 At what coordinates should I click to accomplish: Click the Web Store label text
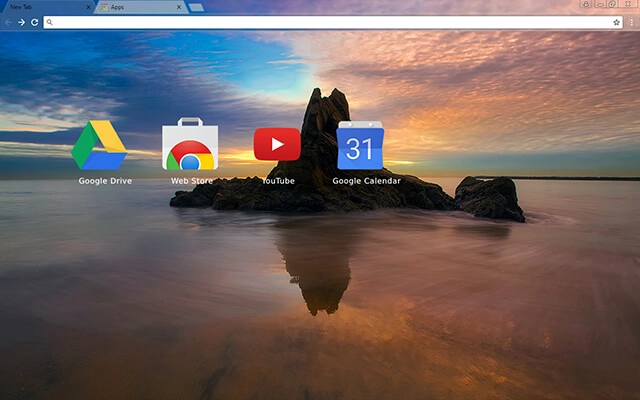point(192,181)
